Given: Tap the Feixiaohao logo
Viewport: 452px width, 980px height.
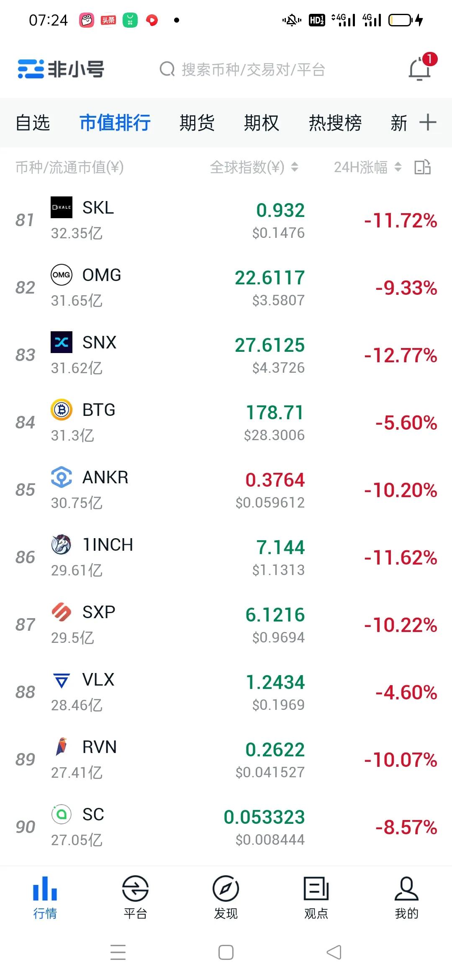Looking at the screenshot, I should (x=61, y=69).
